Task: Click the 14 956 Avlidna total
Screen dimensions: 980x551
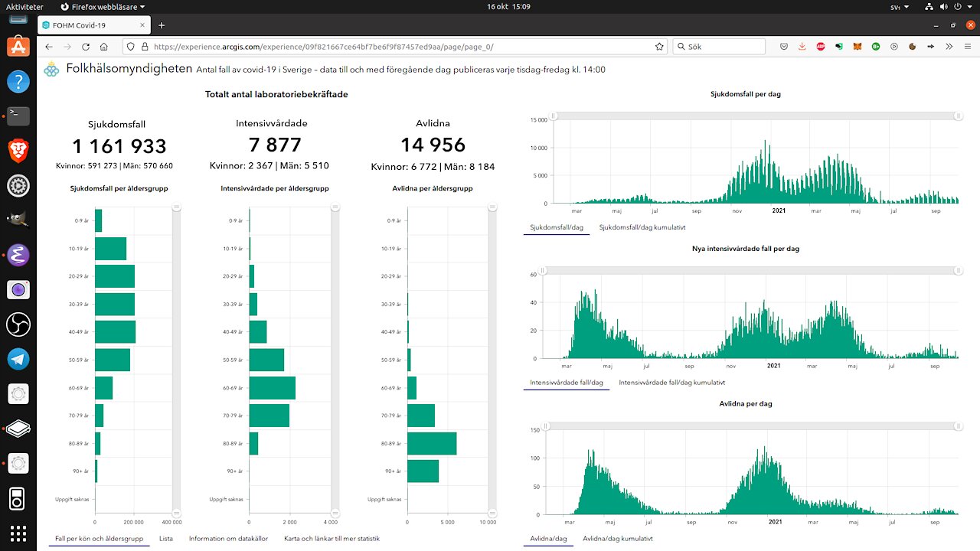Action: 433,145
